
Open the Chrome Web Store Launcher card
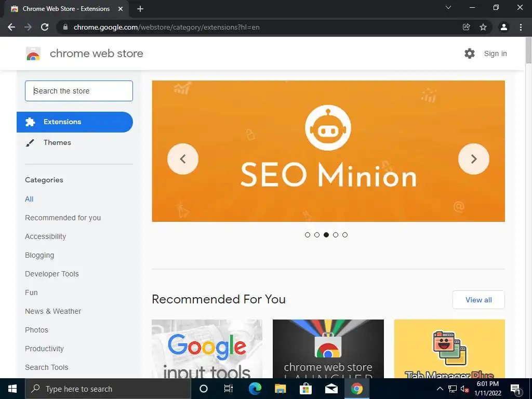(328, 349)
